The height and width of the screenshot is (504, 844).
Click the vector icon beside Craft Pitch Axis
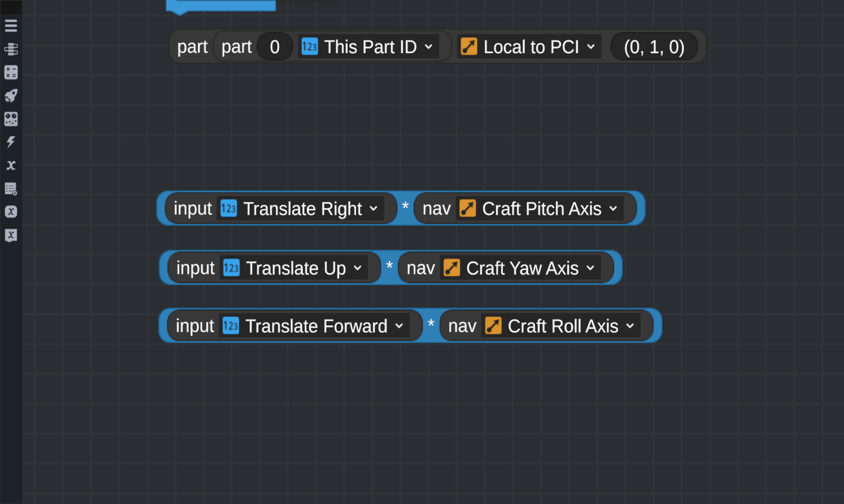click(467, 208)
